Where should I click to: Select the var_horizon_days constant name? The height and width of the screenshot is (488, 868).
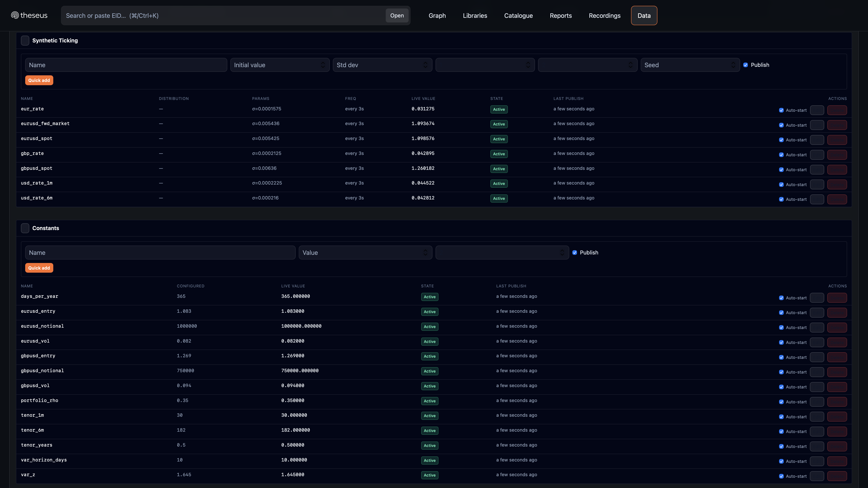44,460
